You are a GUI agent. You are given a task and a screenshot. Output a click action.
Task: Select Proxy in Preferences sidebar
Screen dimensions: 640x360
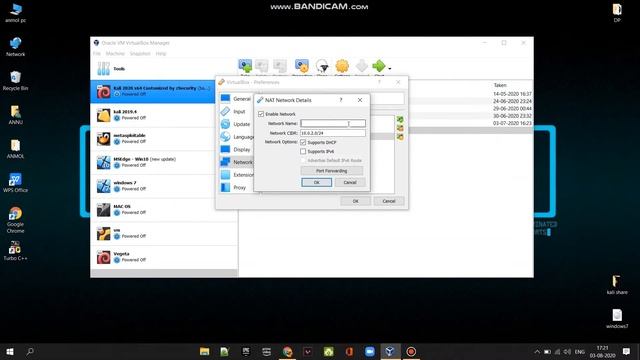(x=236, y=187)
